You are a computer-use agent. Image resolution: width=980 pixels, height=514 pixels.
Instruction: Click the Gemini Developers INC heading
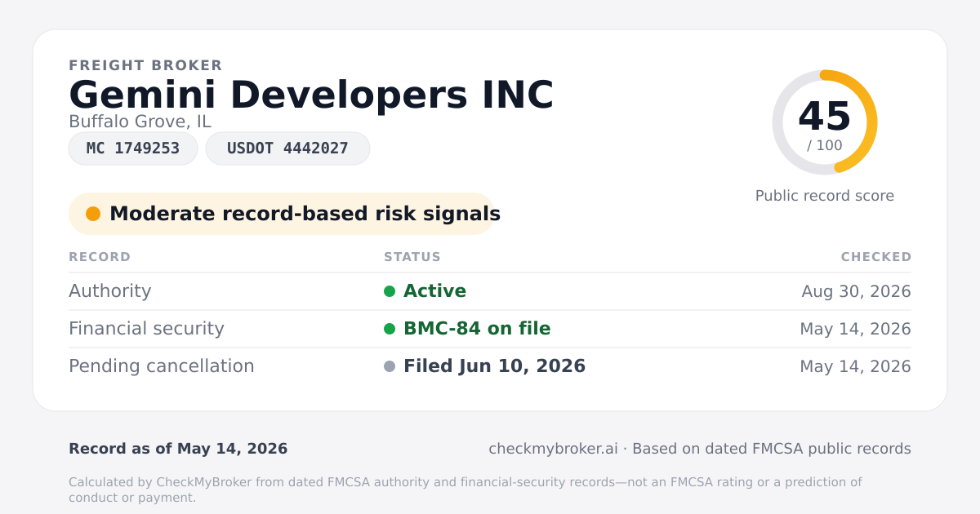[311, 95]
